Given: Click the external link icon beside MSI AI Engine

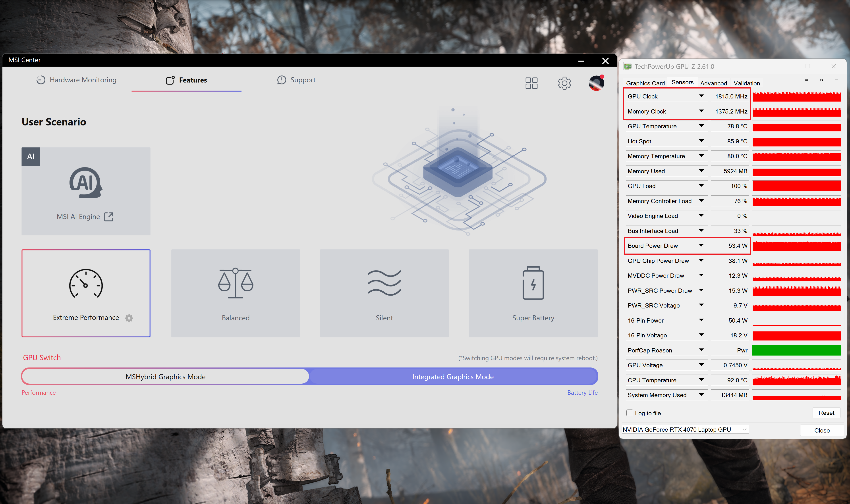Looking at the screenshot, I should [x=109, y=217].
